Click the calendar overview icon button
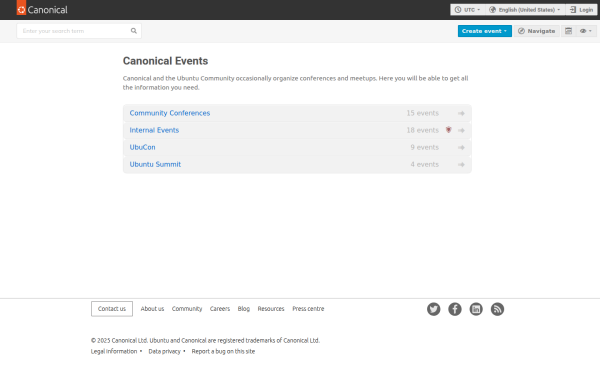 (x=569, y=31)
